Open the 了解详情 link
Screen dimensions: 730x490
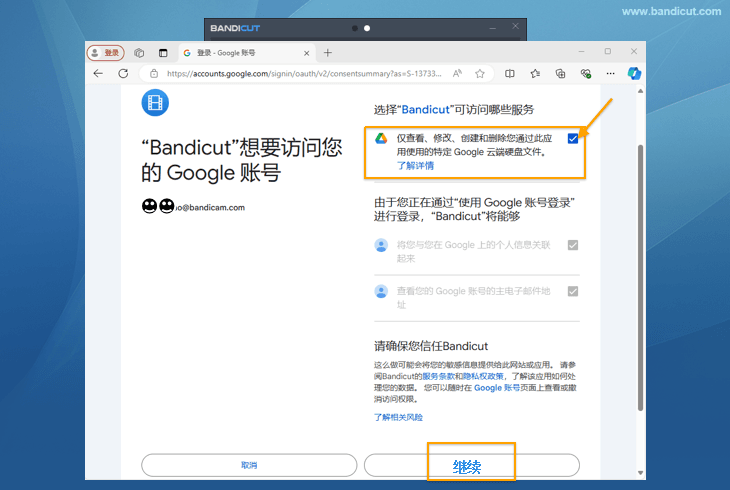coord(415,165)
